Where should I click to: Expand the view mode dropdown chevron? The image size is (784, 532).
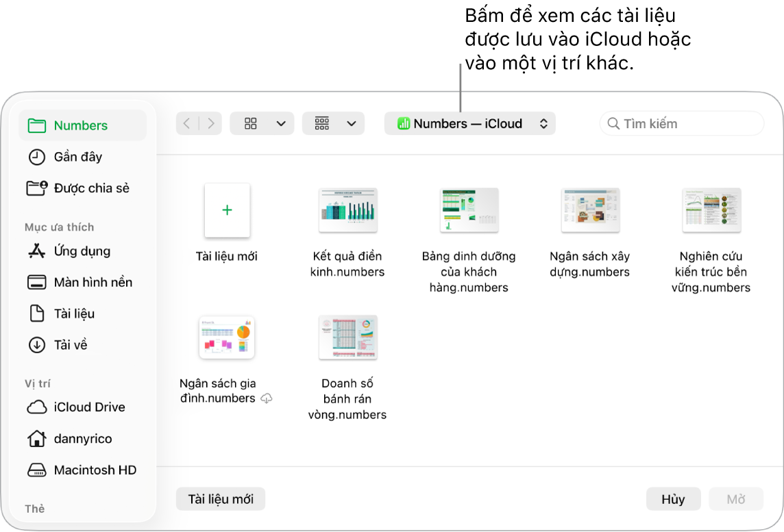point(281,123)
